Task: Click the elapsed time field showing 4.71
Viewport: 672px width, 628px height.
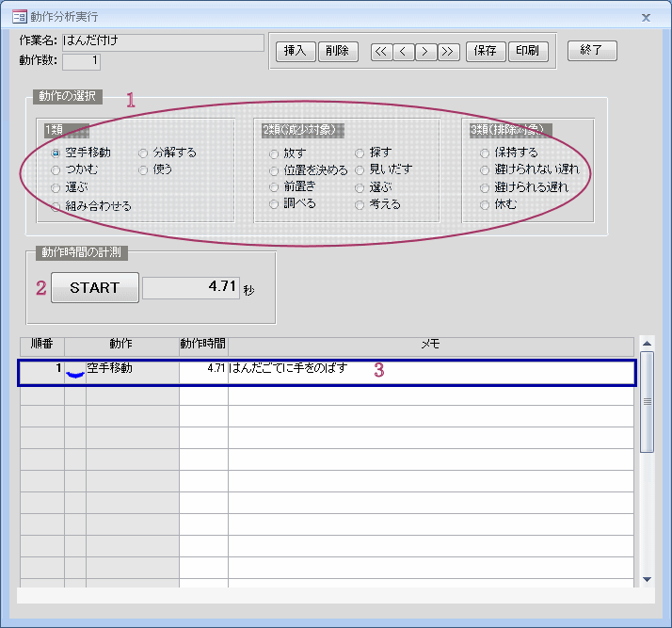Action: [x=191, y=288]
